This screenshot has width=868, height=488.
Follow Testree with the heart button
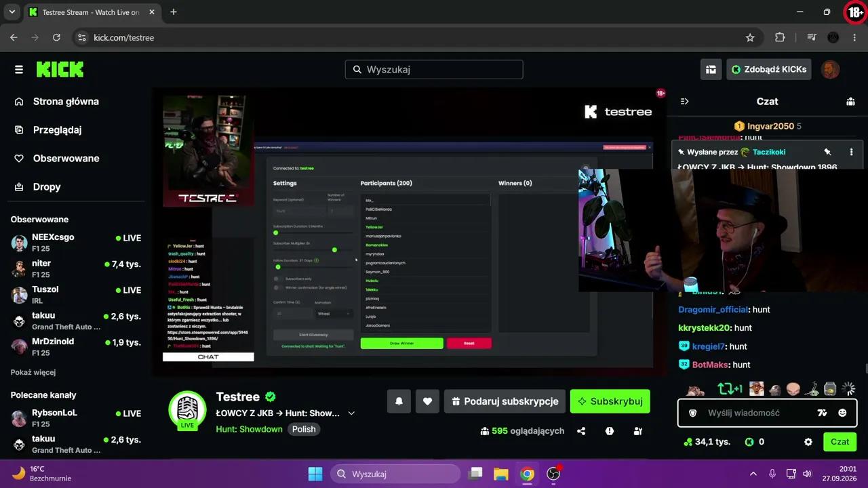pos(427,401)
